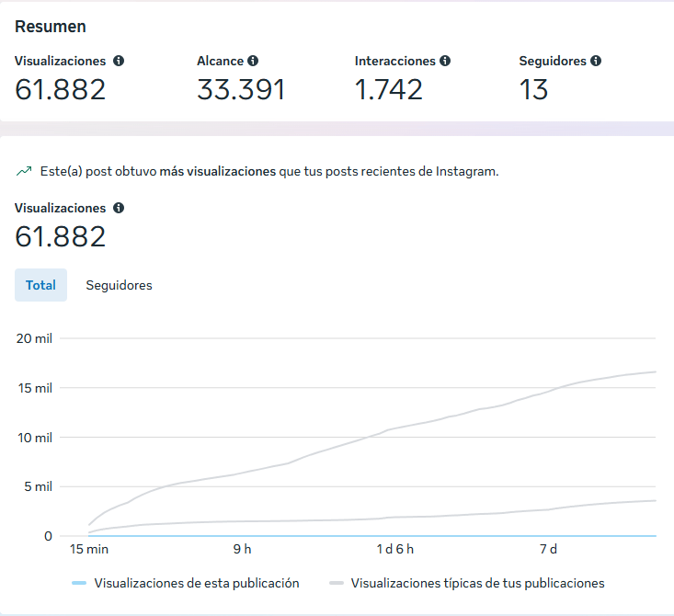Click the Resumen section heading
This screenshot has width=674, height=616.
(51, 27)
